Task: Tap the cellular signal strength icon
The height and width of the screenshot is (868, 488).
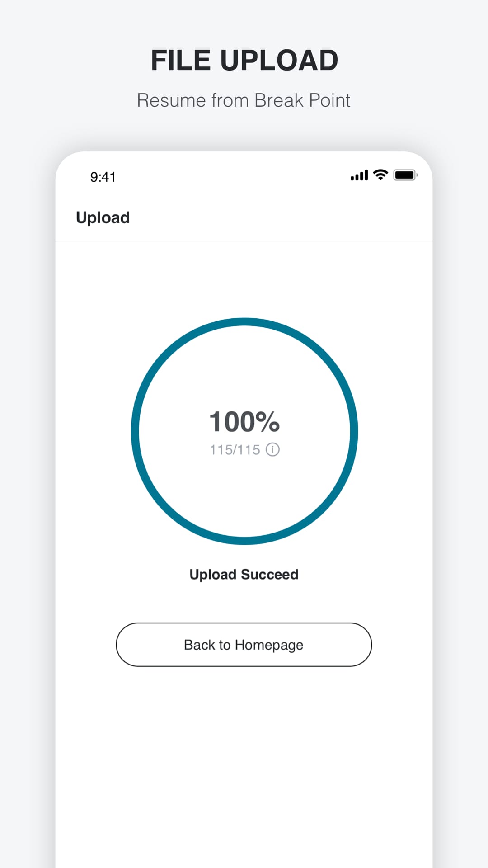Action: pyautogui.click(x=359, y=175)
